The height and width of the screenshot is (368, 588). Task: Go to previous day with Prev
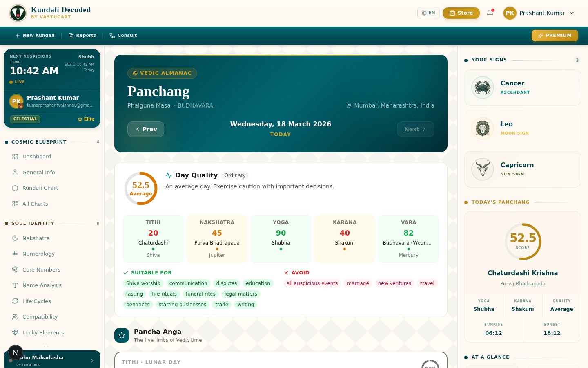pyautogui.click(x=146, y=129)
